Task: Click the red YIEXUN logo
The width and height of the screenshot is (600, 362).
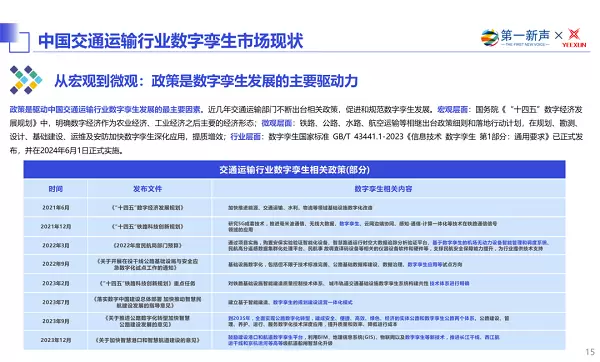Action: click(574, 38)
